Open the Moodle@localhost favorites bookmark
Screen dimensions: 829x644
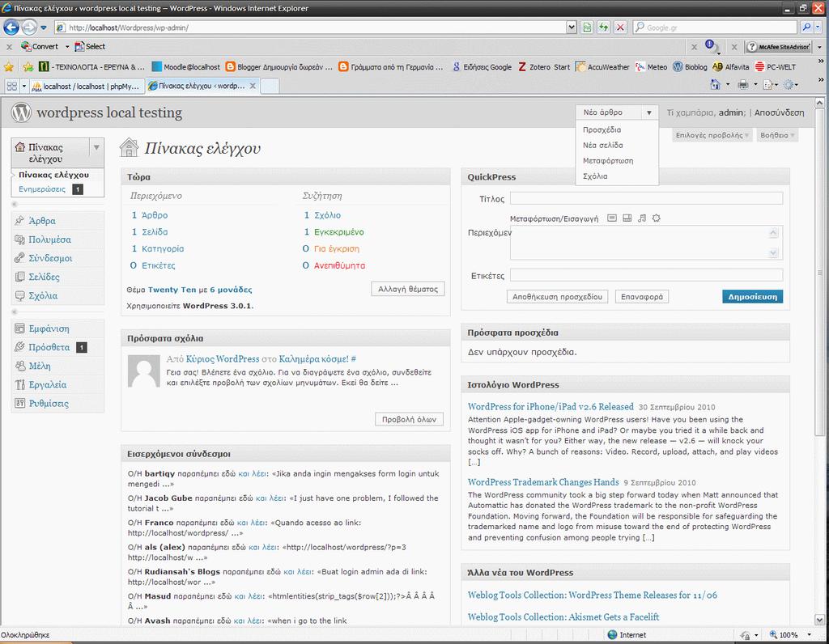click(x=185, y=66)
